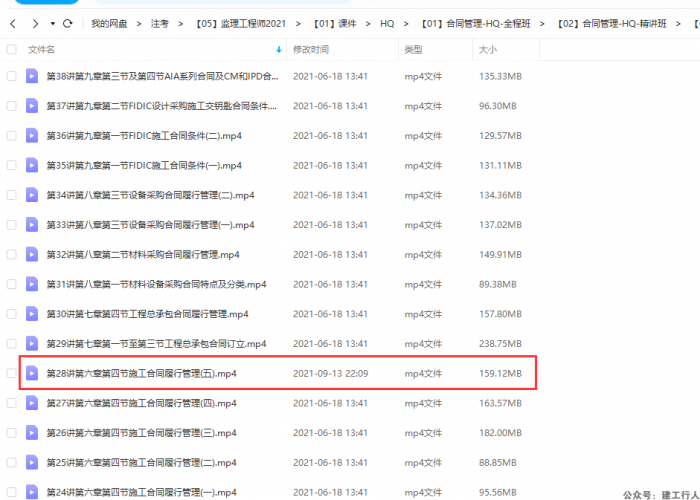Click video icon of 第32讲 file

[32, 254]
